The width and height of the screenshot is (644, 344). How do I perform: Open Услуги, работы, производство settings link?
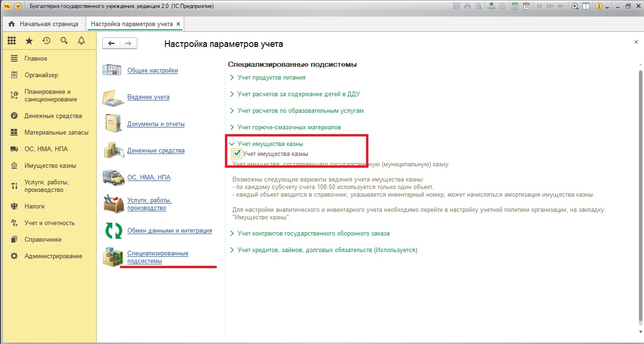[x=150, y=204]
